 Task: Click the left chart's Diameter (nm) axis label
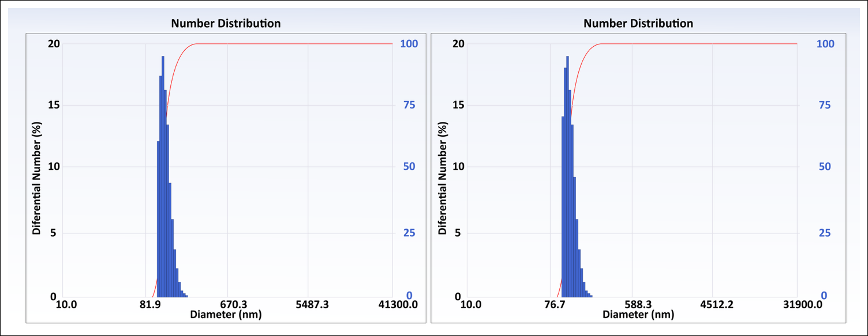pyautogui.click(x=226, y=315)
